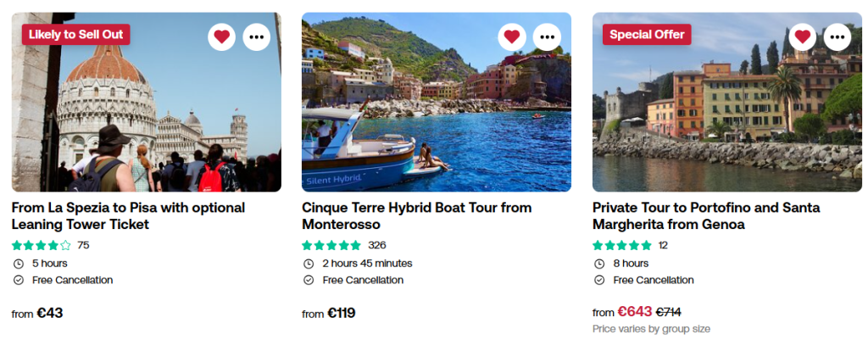Toggle wishlist heart on Portofino private tour
Image resolution: width=868 pixels, height=357 pixels.
[802, 36]
